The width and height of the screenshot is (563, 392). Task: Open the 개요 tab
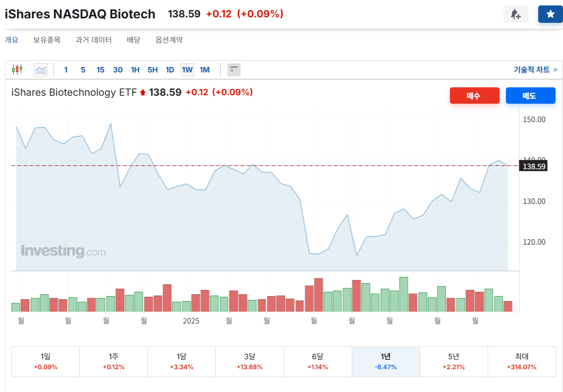[11, 40]
